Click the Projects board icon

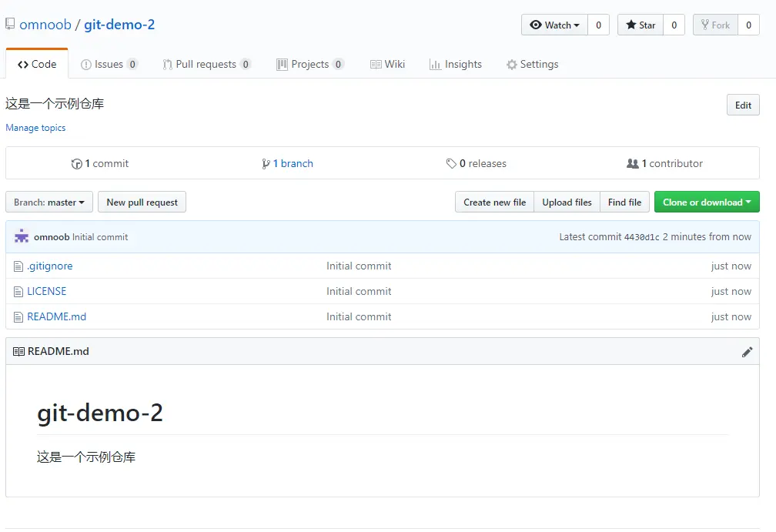pos(282,65)
